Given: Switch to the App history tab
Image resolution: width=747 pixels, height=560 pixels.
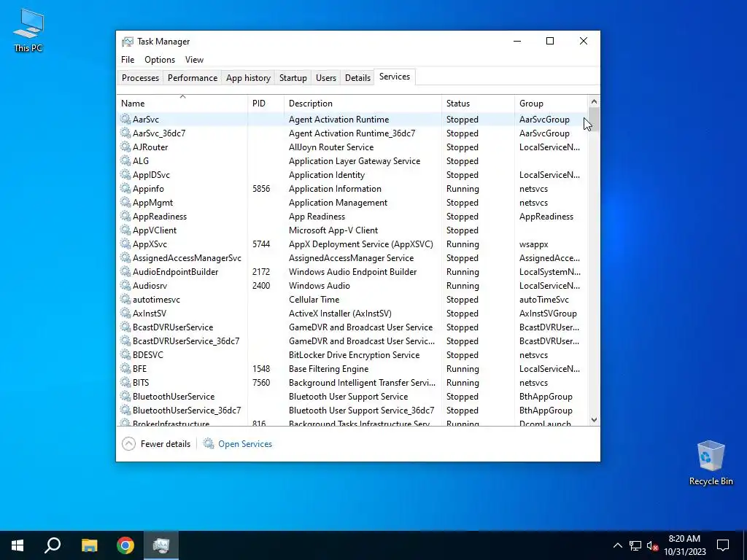Looking at the screenshot, I should pos(248,77).
